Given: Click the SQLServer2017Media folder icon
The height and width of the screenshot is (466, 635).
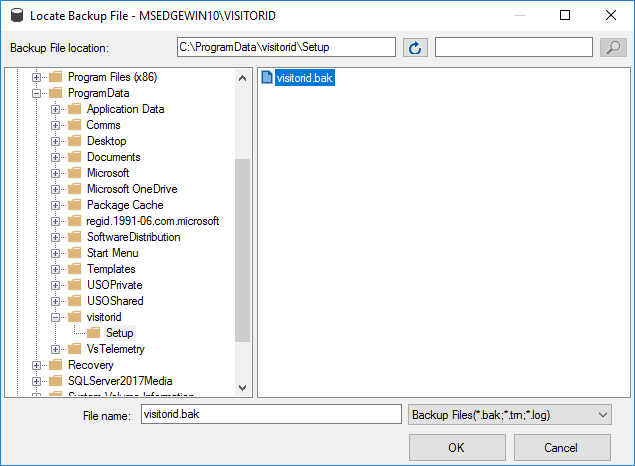Looking at the screenshot, I should coord(56,381).
